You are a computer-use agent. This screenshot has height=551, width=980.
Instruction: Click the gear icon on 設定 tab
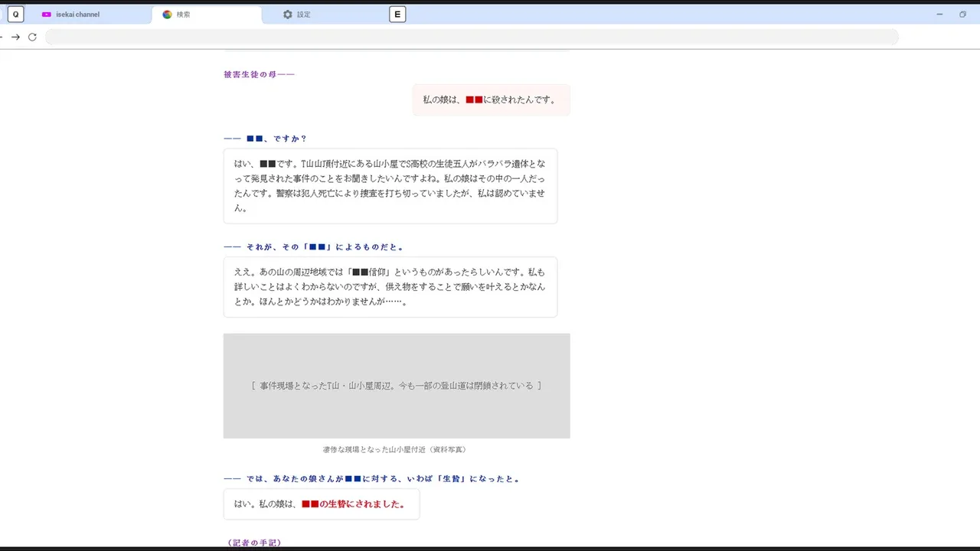288,15
